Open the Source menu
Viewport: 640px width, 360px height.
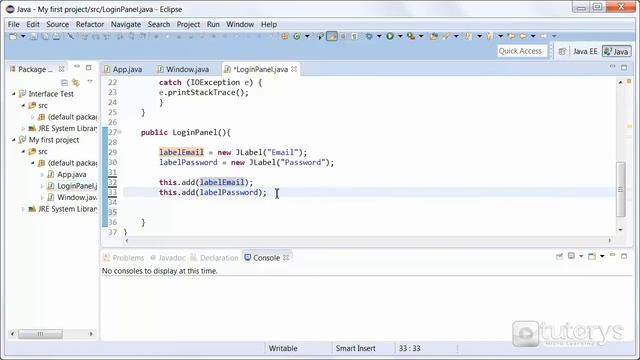(58, 24)
